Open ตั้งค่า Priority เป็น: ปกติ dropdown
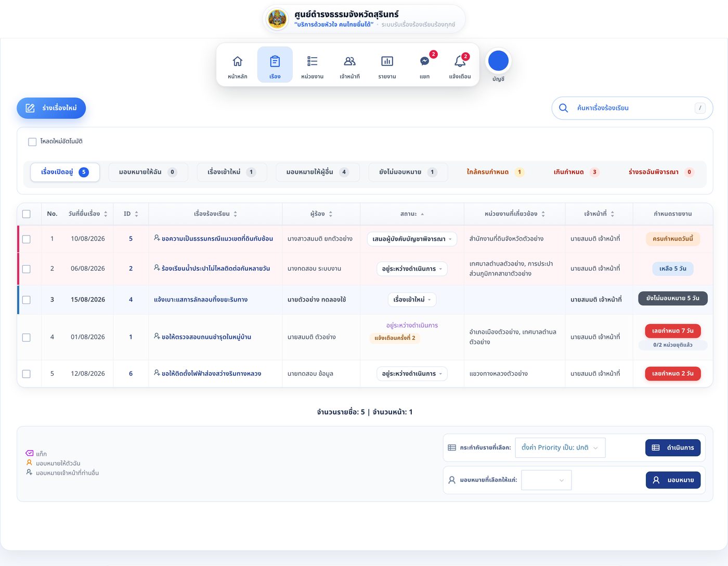This screenshot has width=728, height=566. coord(560,447)
